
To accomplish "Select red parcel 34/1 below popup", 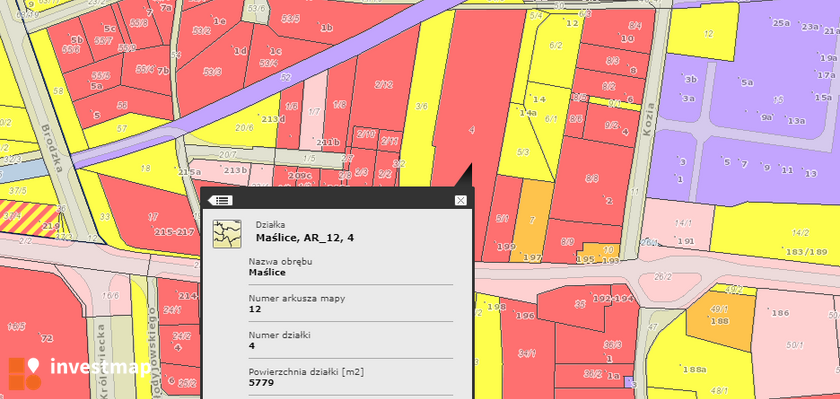I will [527, 353].
